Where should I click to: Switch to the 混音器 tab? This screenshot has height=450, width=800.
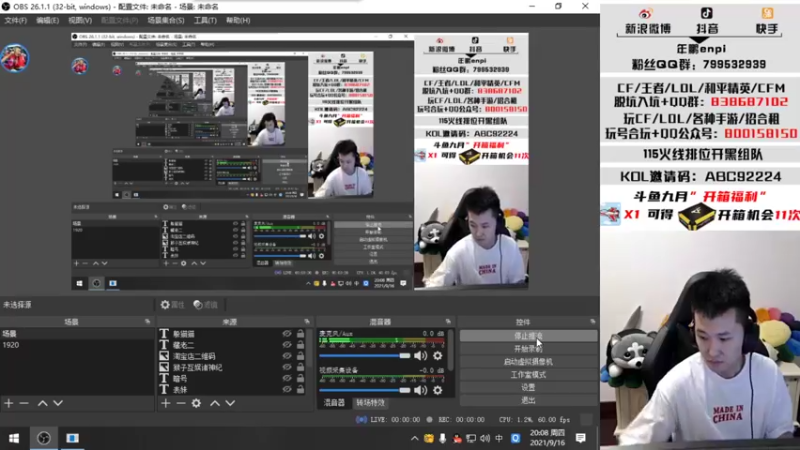(334, 403)
